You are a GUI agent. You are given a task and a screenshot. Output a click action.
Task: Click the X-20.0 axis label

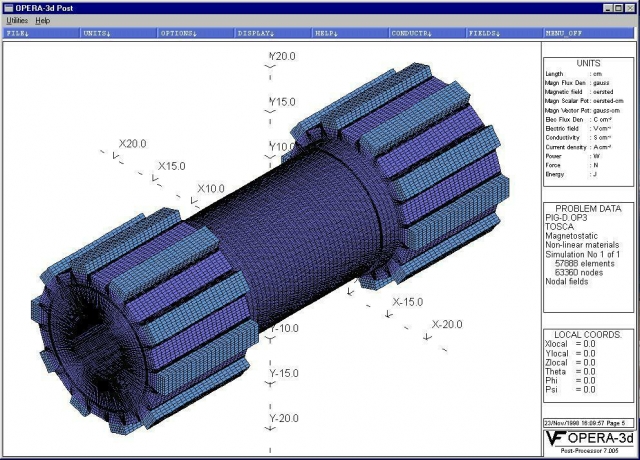coord(447,325)
